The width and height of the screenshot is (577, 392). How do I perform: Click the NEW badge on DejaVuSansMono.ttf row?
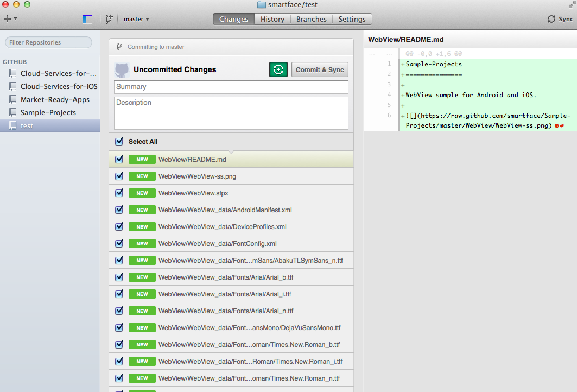coord(142,327)
